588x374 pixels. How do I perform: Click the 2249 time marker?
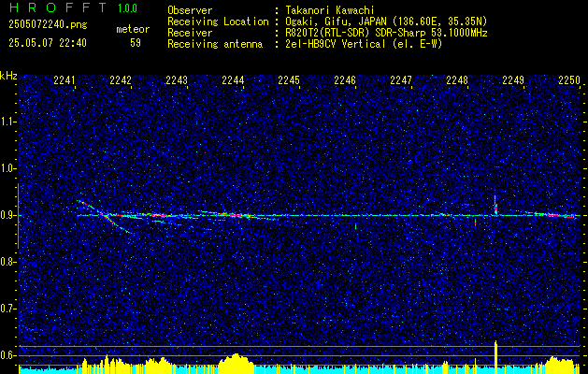click(513, 79)
